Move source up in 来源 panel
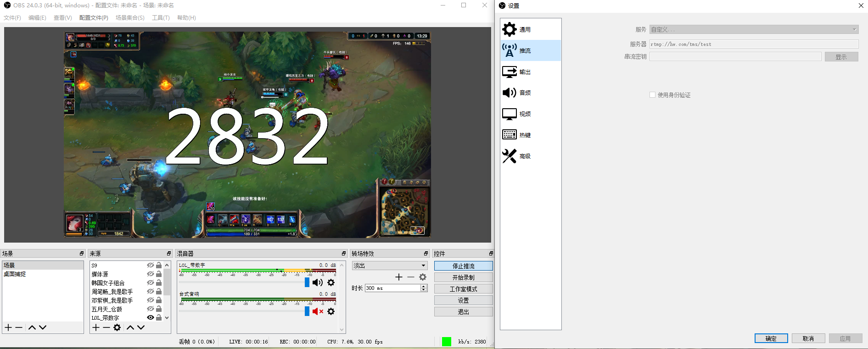The width and height of the screenshot is (868, 349). click(130, 327)
